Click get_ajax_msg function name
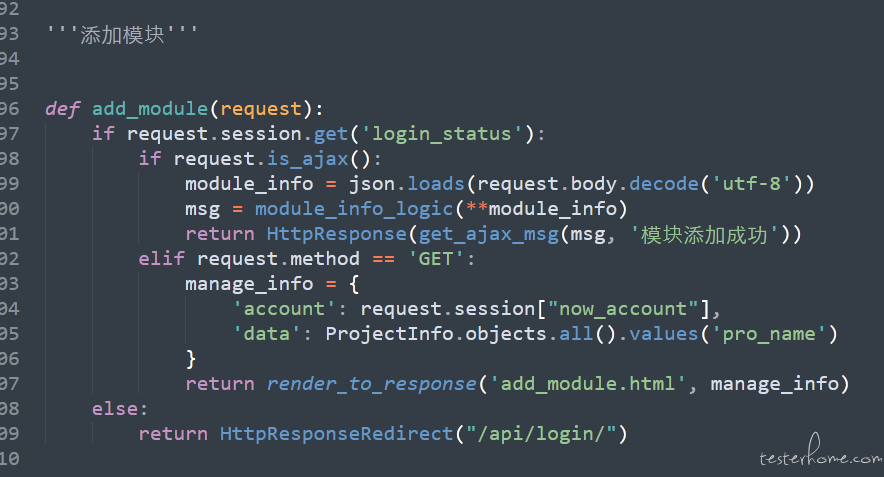 [489, 234]
